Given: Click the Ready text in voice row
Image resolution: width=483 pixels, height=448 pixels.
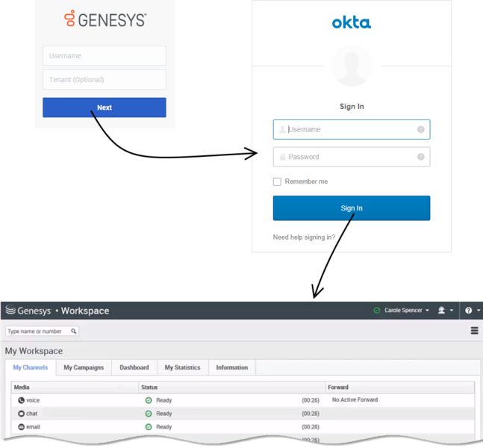Looking at the screenshot, I should click(164, 400).
